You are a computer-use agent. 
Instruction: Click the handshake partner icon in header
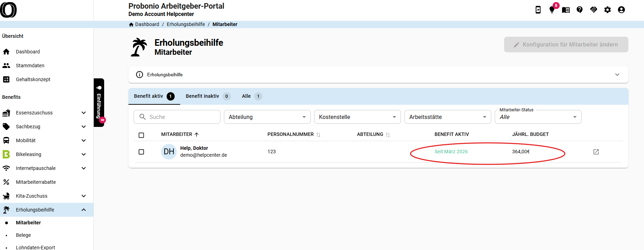pyautogui.click(x=594, y=10)
